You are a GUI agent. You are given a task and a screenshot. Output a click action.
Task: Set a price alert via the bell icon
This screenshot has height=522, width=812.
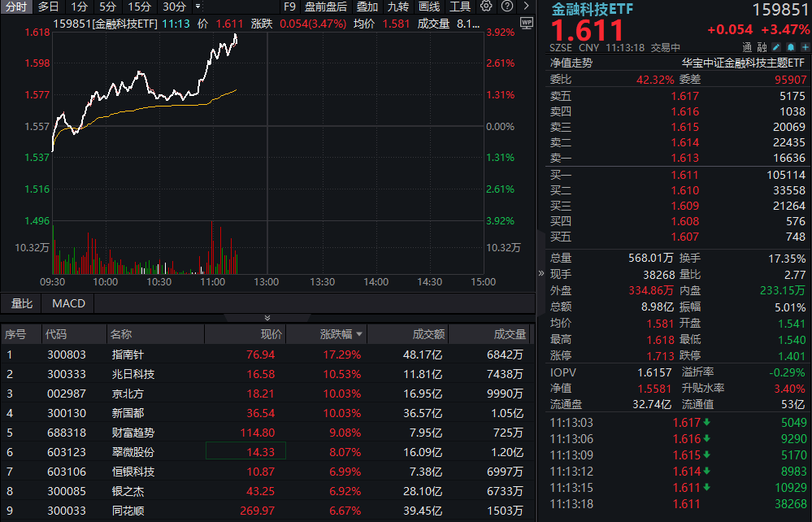tap(789, 47)
